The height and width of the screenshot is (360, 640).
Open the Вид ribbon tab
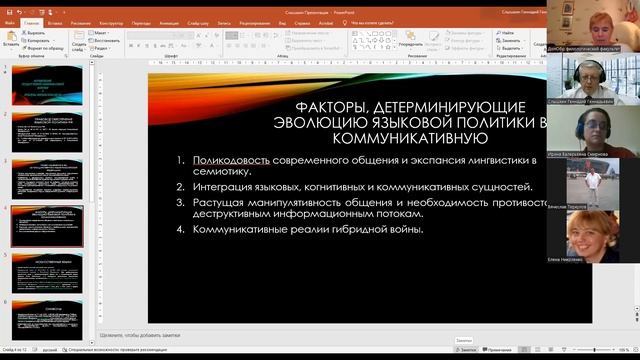pyautogui.click(x=282, y=23)
